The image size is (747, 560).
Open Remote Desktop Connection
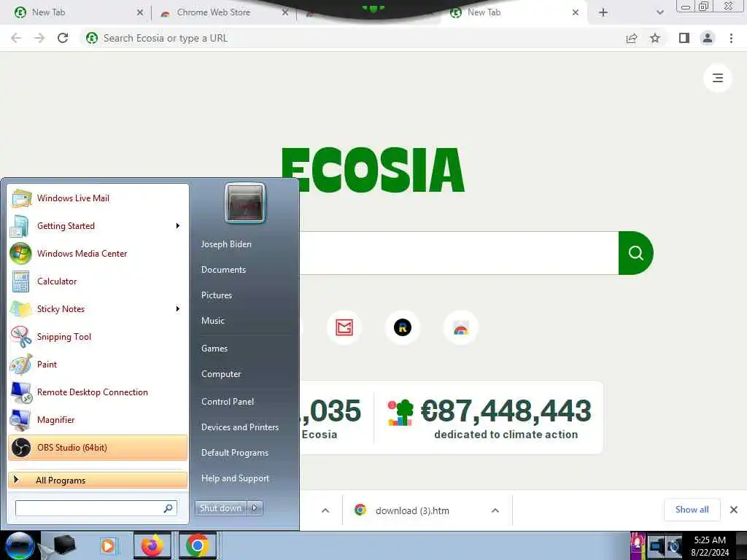point(98,392)
